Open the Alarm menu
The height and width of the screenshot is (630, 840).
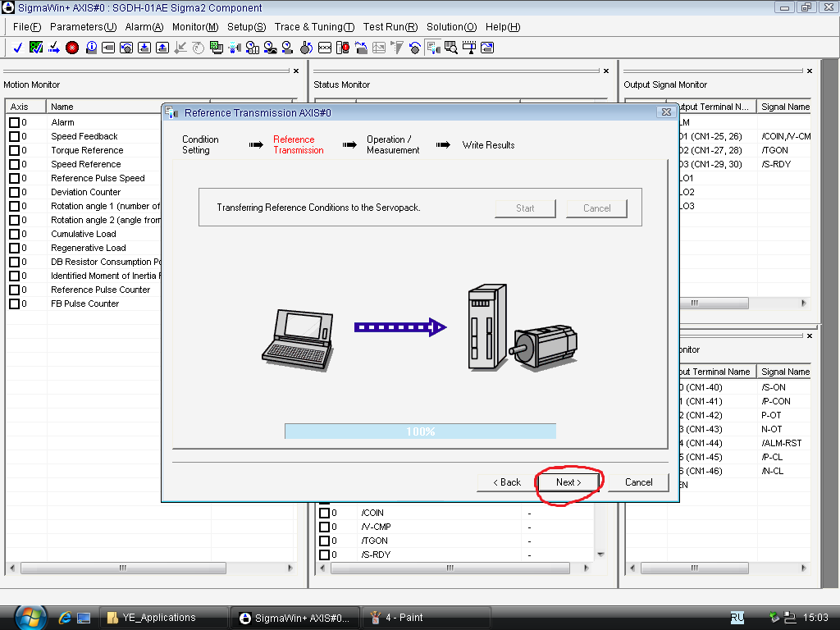[x=144, y=27]
